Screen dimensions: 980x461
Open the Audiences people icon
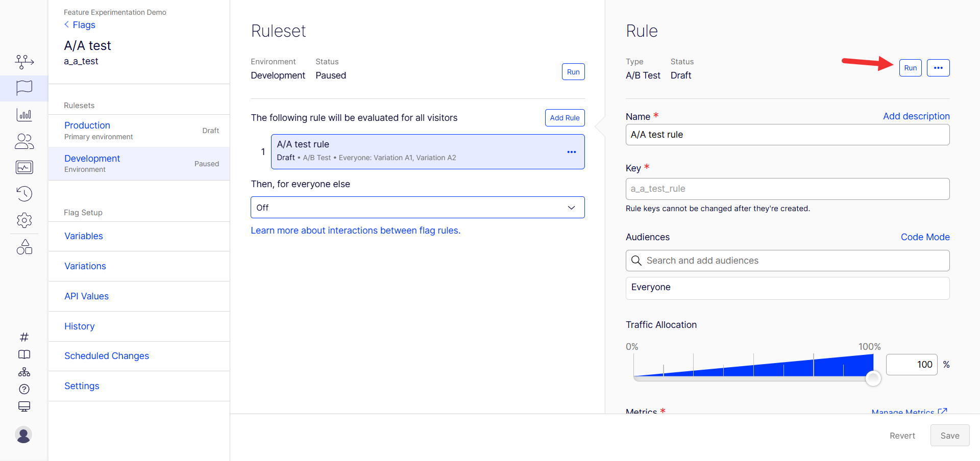[24, 141]
